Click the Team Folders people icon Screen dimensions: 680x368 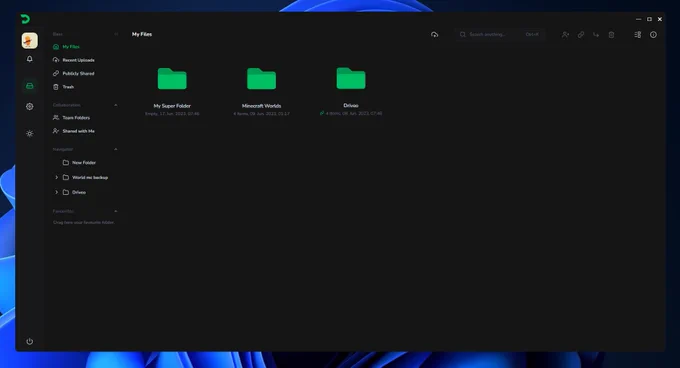click(56, 117)
